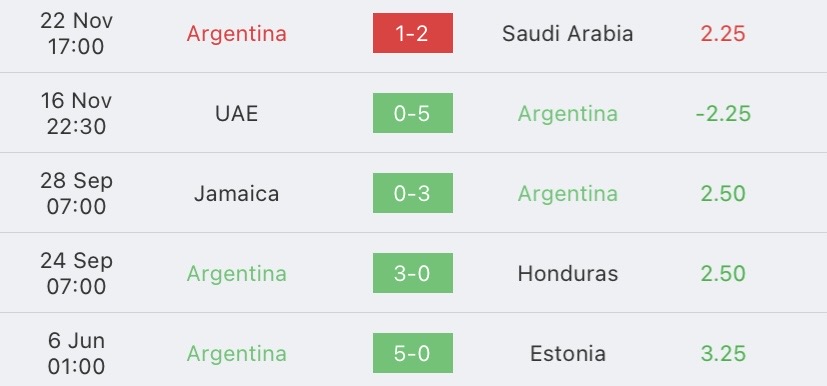Click the 6 Jun 01:00 date

(x=76, y=353)
